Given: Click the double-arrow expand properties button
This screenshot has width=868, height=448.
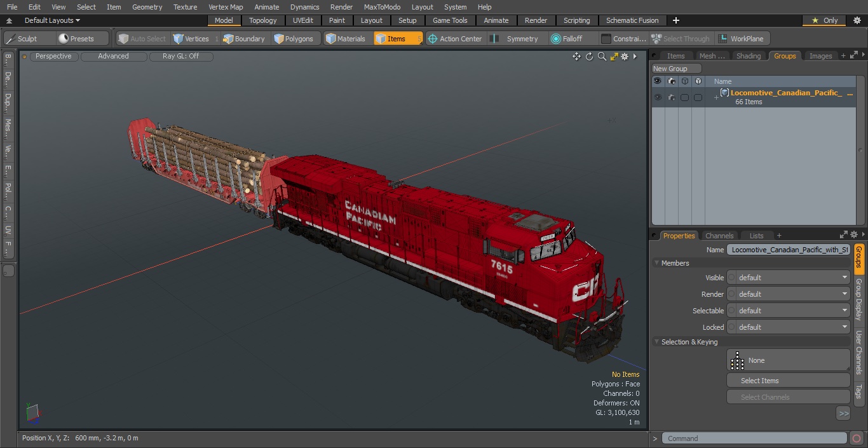Looking at the screenshot, I should point(843,414).
